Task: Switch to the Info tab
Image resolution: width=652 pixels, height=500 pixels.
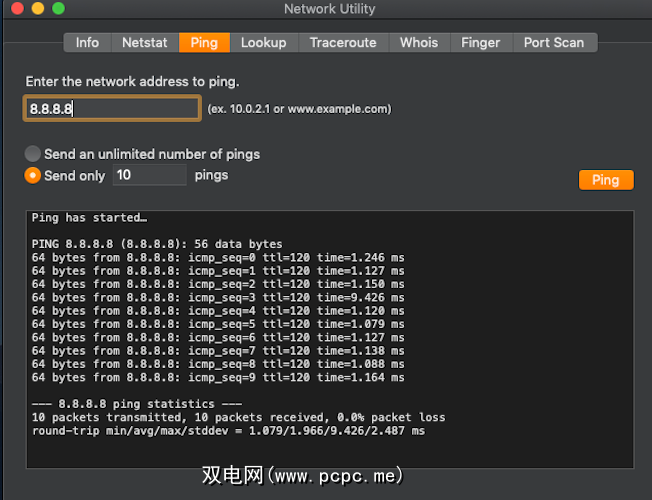Action: (87, 42)
